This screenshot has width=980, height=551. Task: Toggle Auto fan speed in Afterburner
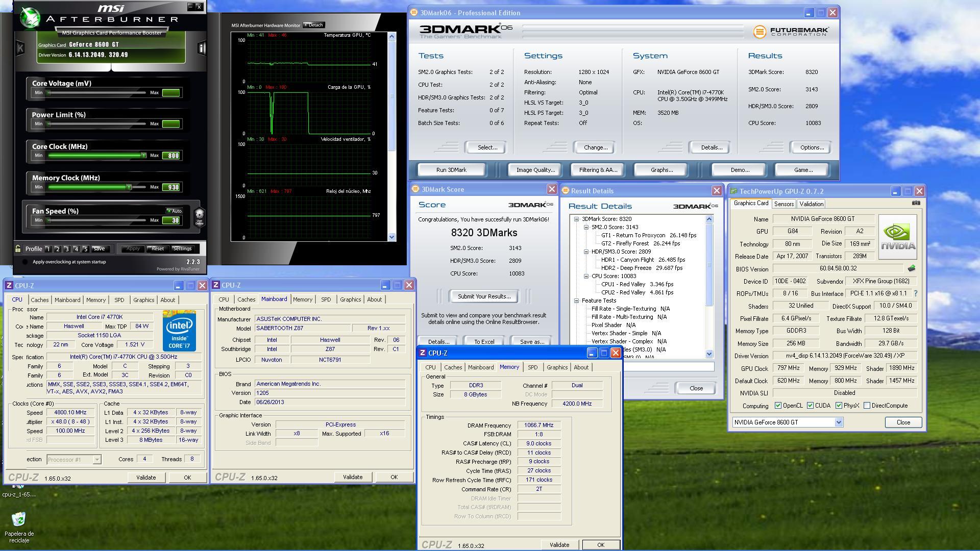point(174,211)
